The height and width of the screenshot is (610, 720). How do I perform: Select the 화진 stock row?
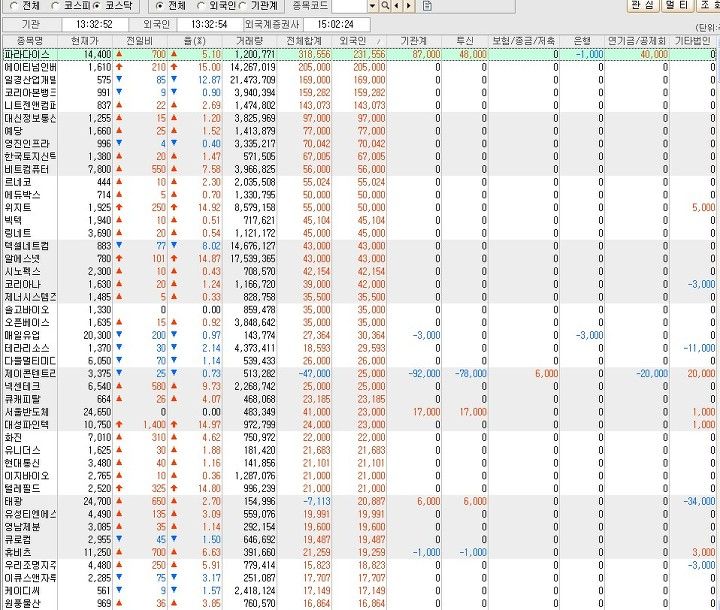pyautogui.click(x=360, y=438)
